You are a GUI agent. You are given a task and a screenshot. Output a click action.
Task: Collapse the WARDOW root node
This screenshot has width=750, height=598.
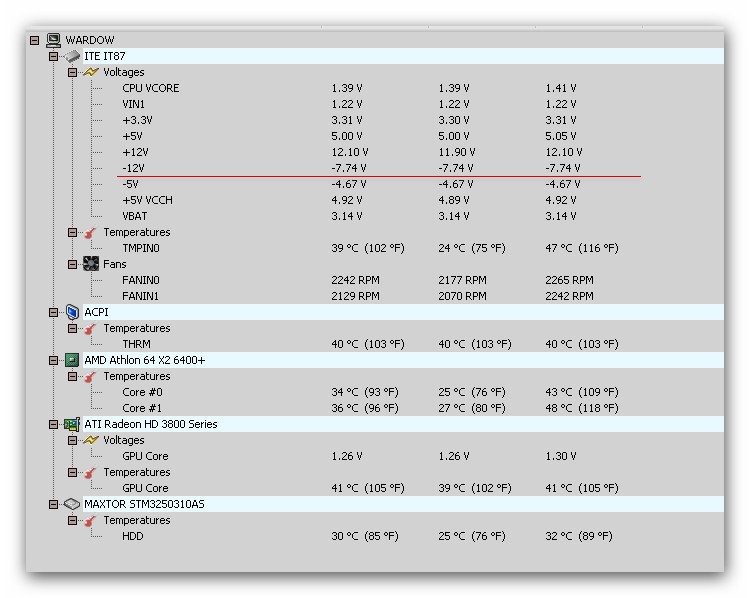tap(34, 40)
